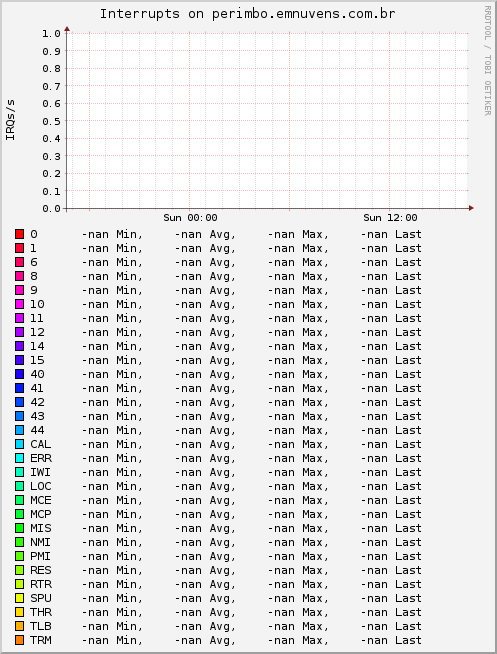
Task: Click the TLB legend label
Action: (x=41, y=626)
